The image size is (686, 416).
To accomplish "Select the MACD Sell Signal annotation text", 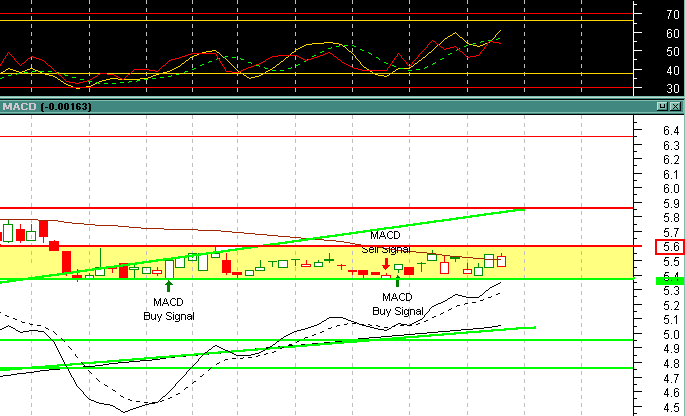I will pyautogui.click(x=385, y=242).
